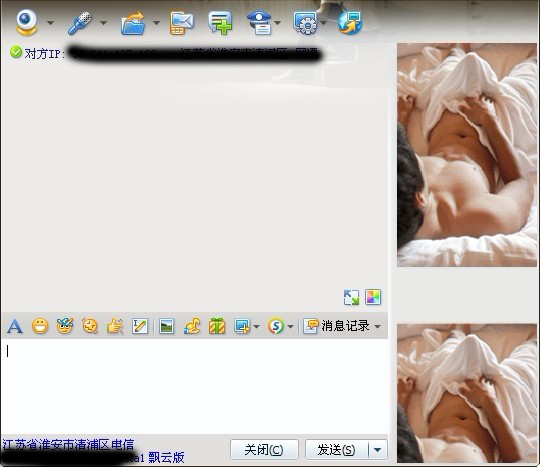Open webcam options dropdown arrow
Image resolution: width=540 pixels, height=467 pixels.
[x=50, y=23]
